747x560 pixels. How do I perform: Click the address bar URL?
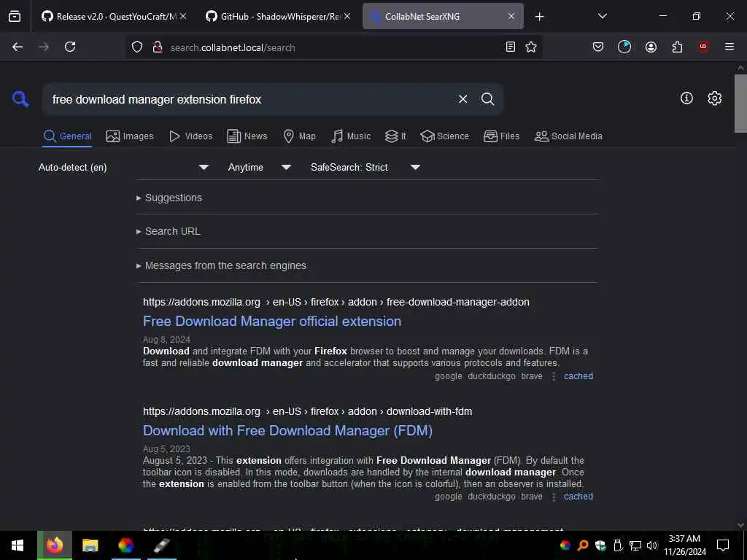click(x=233, y=47)
